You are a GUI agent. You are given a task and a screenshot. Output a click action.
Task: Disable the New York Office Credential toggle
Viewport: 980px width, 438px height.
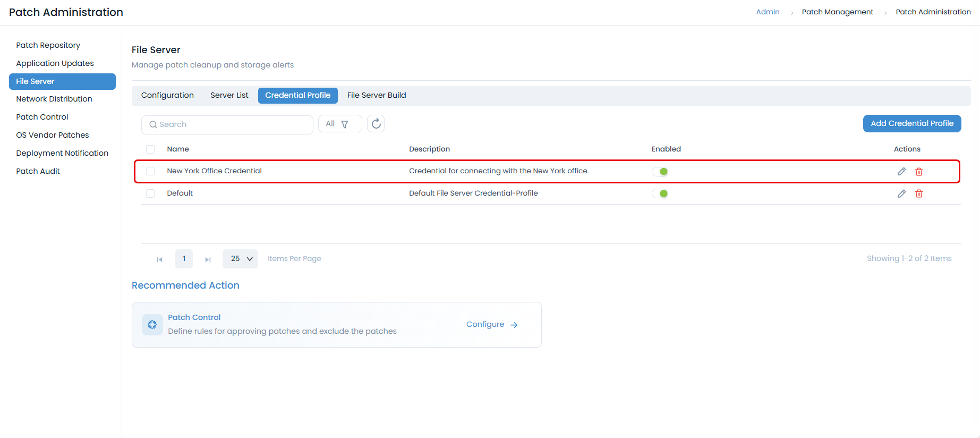coord(660,171)
